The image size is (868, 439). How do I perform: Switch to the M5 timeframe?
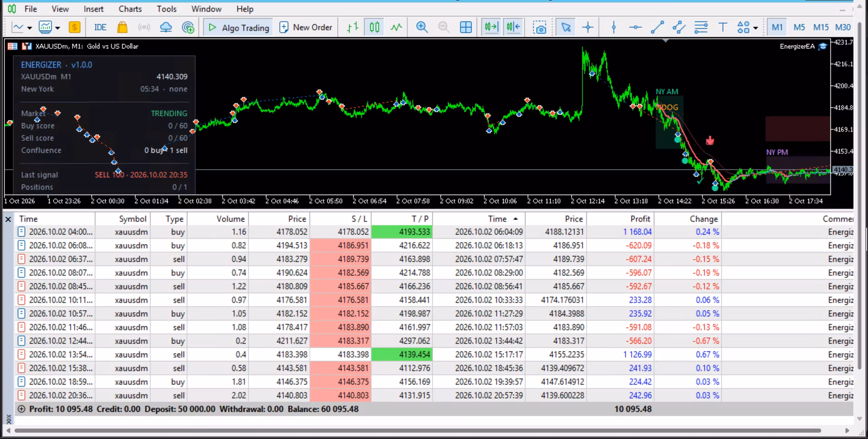coord(799,27)
